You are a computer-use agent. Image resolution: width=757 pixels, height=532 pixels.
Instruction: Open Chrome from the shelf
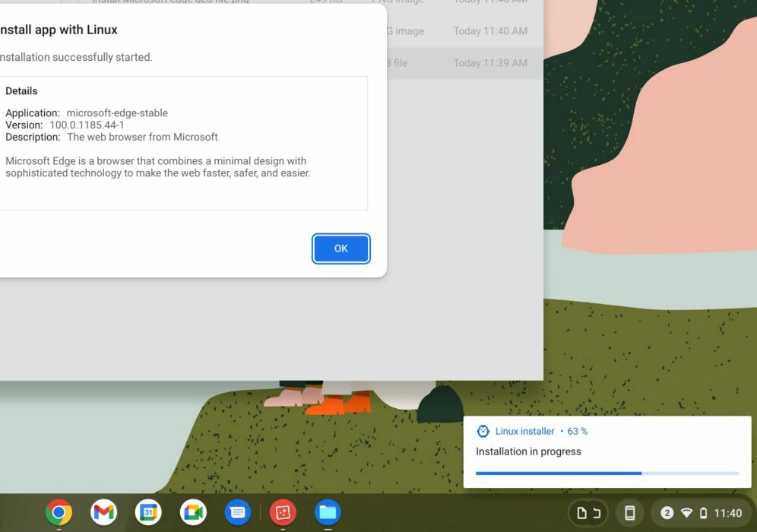pos(59,512)
